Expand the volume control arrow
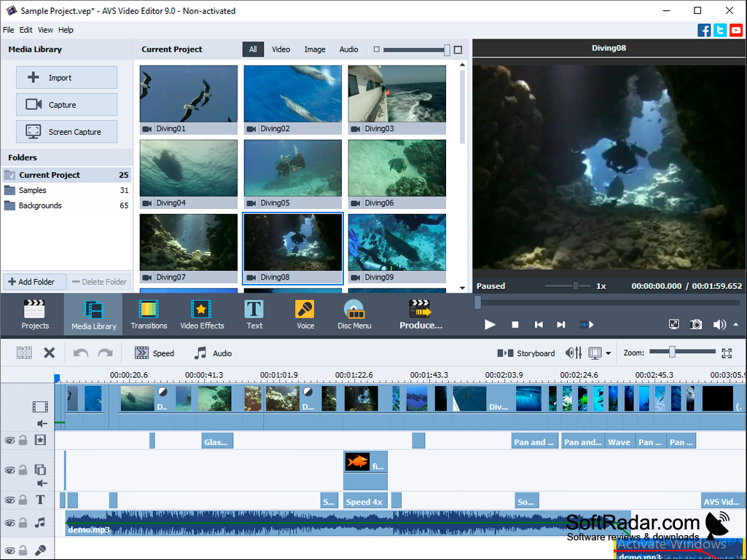Screen dimensions: 747x560 click(x=735, y=324)
